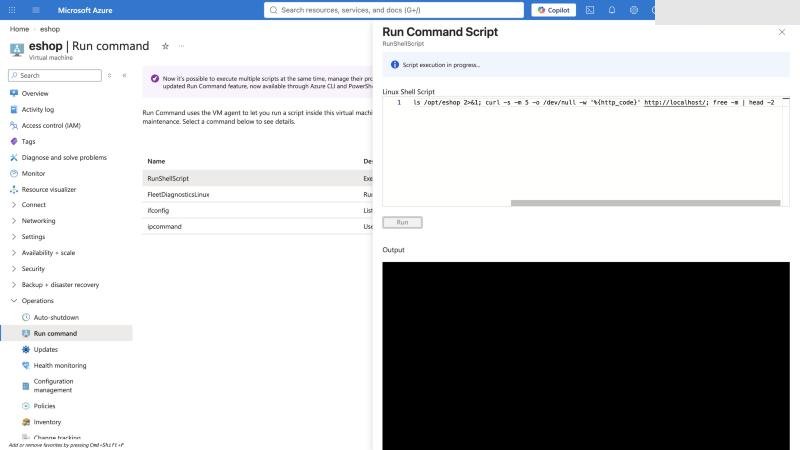The height and width of the screenshot is (450, 800).
Task: Click the top search resources box
Action: click(x=393, y=10)
